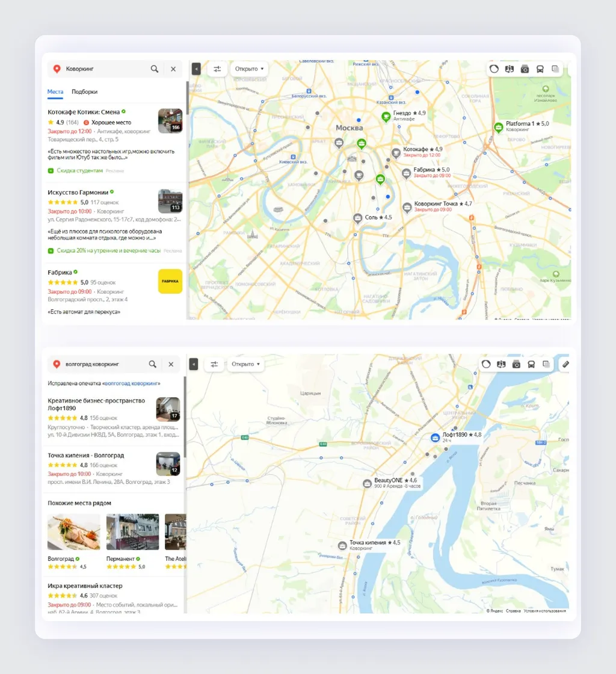
Task: View the Котокафе photo thumbnail with 166 photos
Action: coord(170,121)
